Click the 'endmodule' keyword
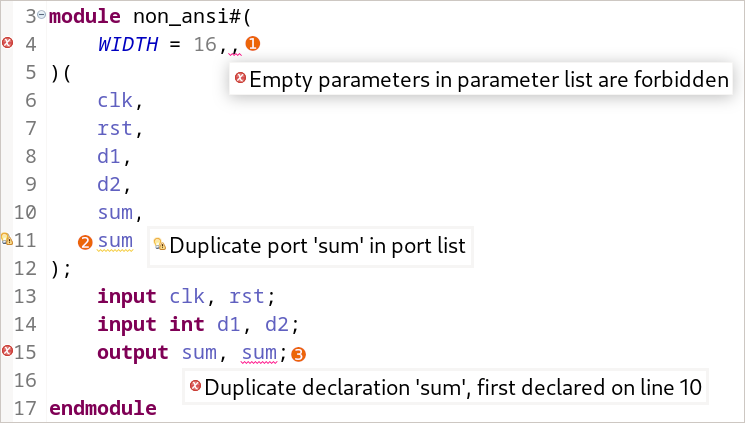This screenshot has height=423, width=745. pos(103,408)
